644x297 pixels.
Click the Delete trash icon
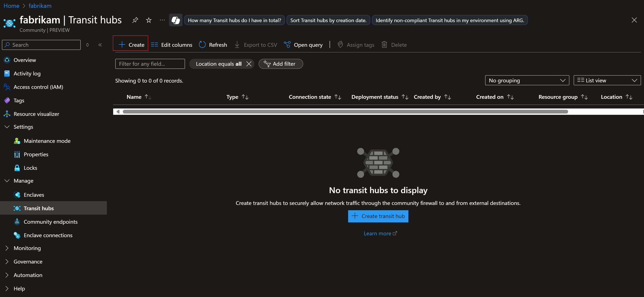pyautogui.click(x=384, y=45)
